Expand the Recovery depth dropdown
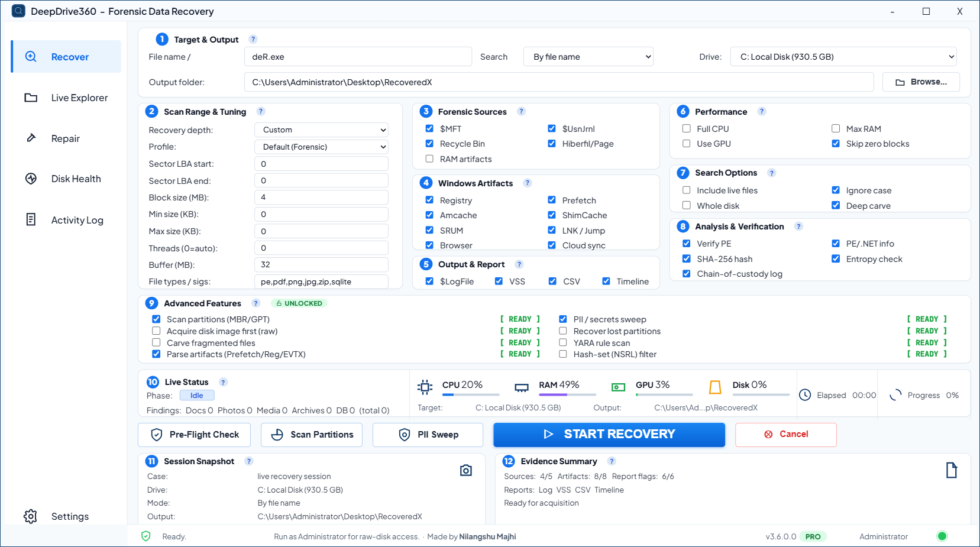This screenshot has height=547, width=980. point(322,130)
